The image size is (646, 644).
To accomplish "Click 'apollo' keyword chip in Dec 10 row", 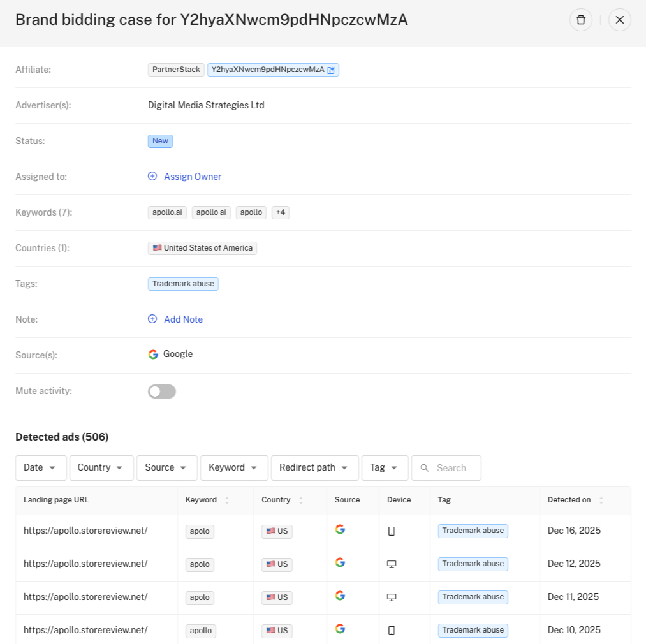I will coord(201,631).
